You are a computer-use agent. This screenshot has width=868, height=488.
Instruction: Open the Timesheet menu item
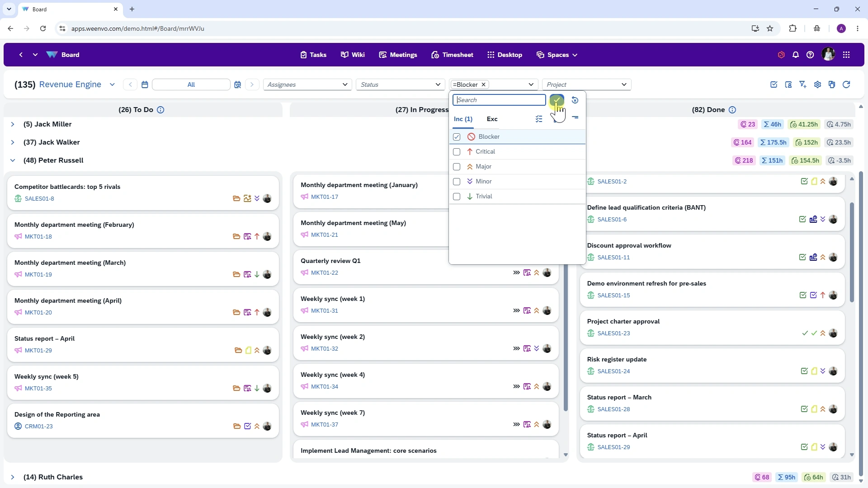(452, 55)
